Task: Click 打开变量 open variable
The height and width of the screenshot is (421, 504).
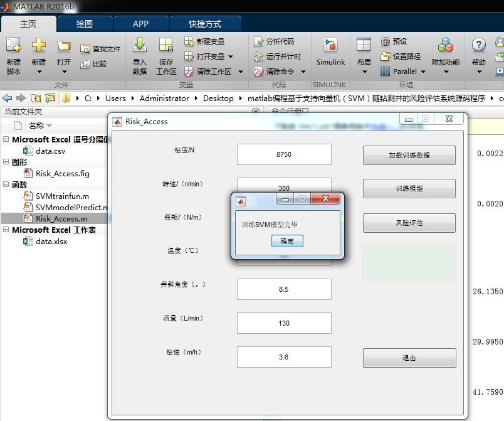Action: tap(204, 56)
